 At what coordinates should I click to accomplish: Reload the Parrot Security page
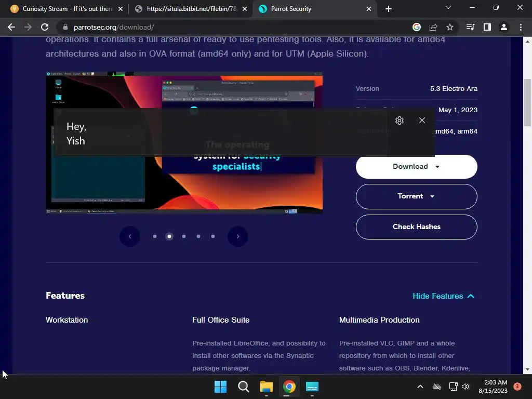point(45,27)
